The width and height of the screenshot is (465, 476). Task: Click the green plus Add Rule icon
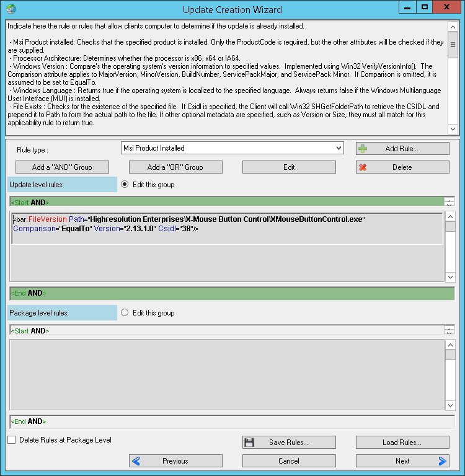click(363, 149)
